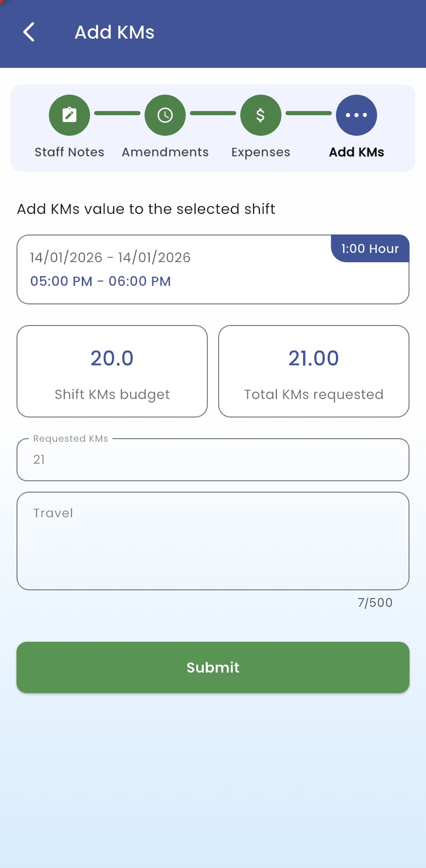Image resolution: width=426 pixels, height=868 pixels.
Task: Select the Add KMs three-dots icon
Action: pos(357,115)
